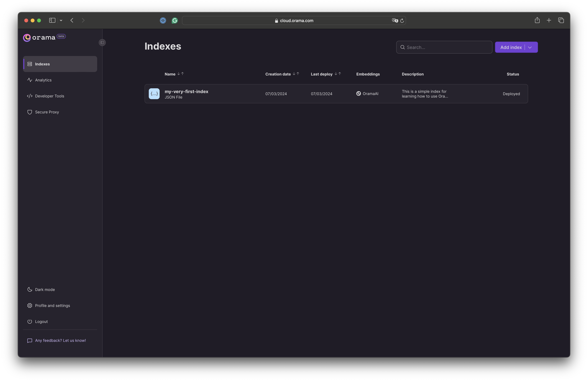The image size is (588, 381).
Task: Open the my-very-first-index index
Action: pos(186,91)
